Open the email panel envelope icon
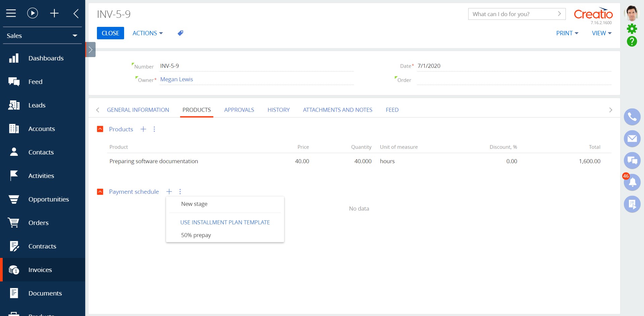The height and width of the screenshot is (316, 644). click(x=632, y=139)
